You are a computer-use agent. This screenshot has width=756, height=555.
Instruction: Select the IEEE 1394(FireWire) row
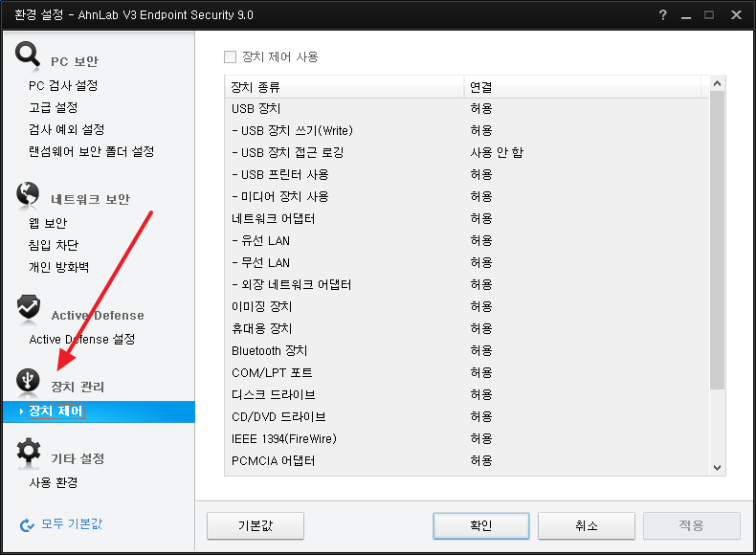tap(467, 439)
